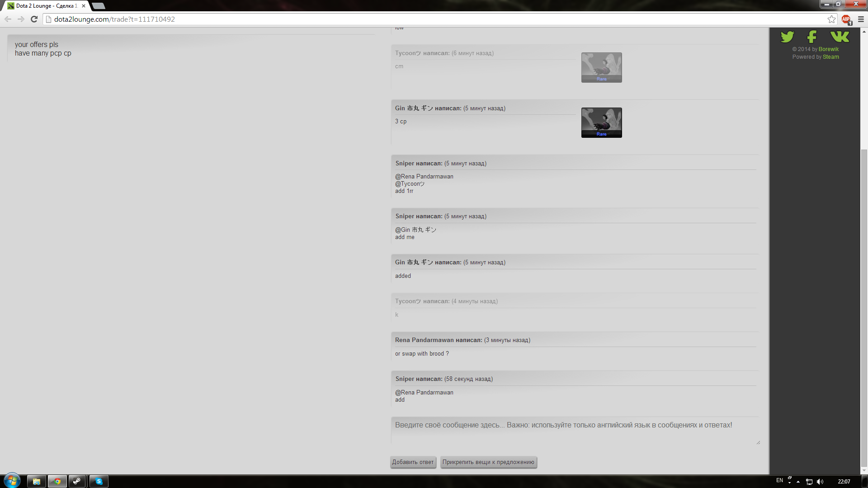Click the scrollbar up arrow
The height and width of the screenshot is (488, 868).
coord(864,31)
